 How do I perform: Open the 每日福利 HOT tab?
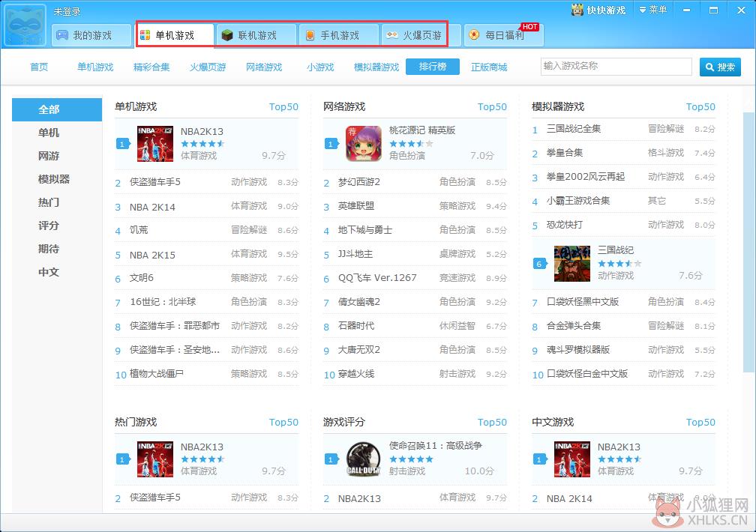pos(504,35)
